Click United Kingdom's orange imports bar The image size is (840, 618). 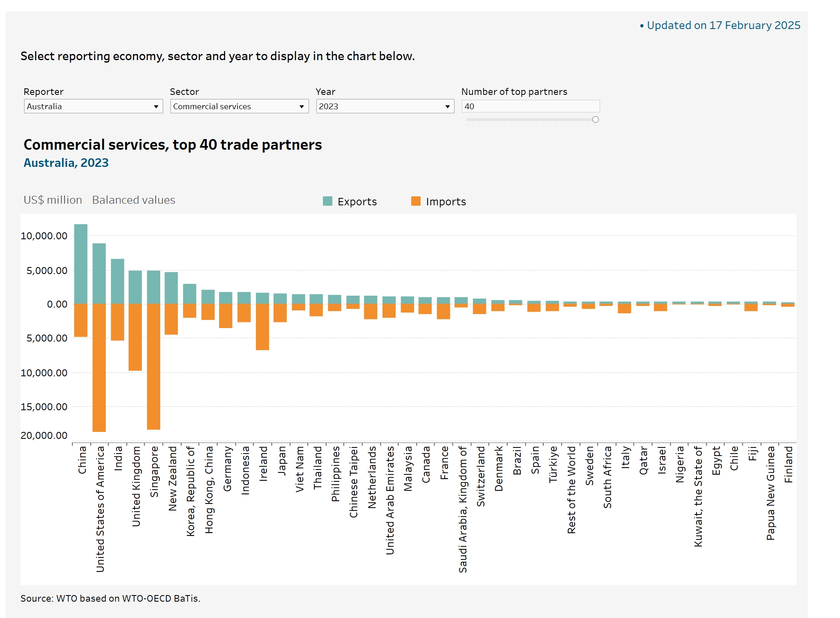tap(135, 337)
